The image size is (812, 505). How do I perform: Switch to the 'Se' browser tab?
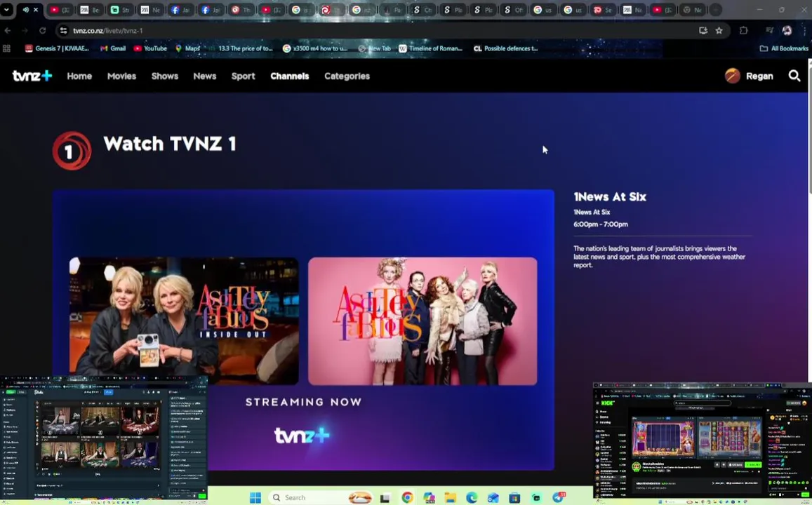602,10
